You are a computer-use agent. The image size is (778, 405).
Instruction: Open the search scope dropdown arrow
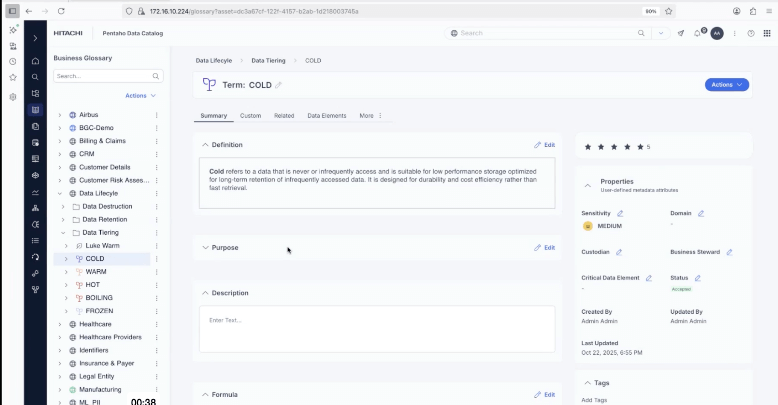[660, 33]
